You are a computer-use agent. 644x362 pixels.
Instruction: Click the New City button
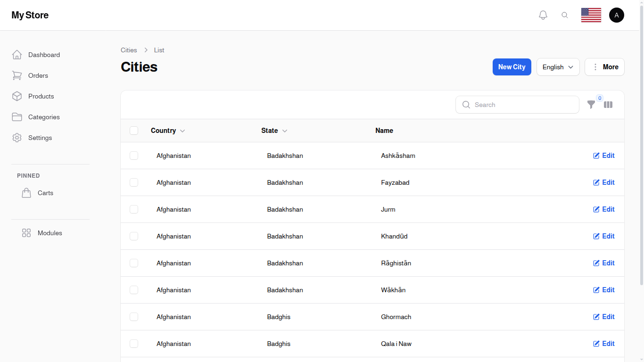coord(512,67)
